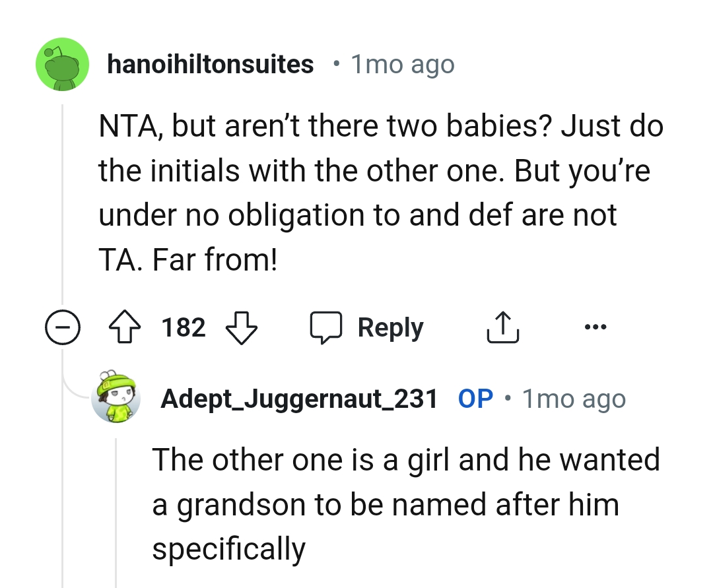Select the green Snoo avatar icon
The width and height of the screenshot is (713, 588).
pyautogui.click(x=61, y=63)
